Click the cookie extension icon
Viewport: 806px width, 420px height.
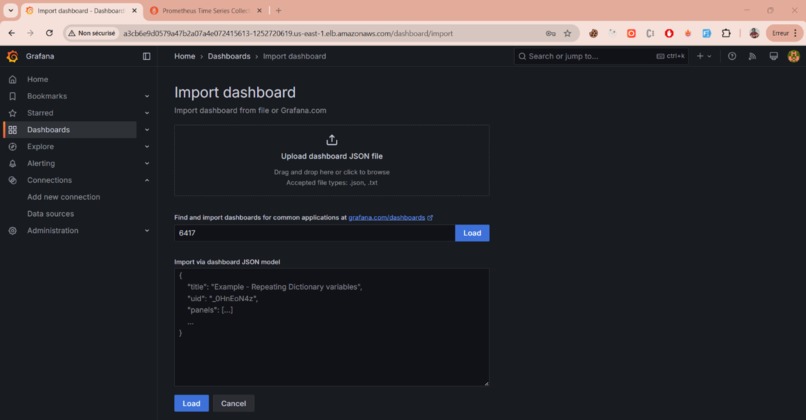pos(593,33)
